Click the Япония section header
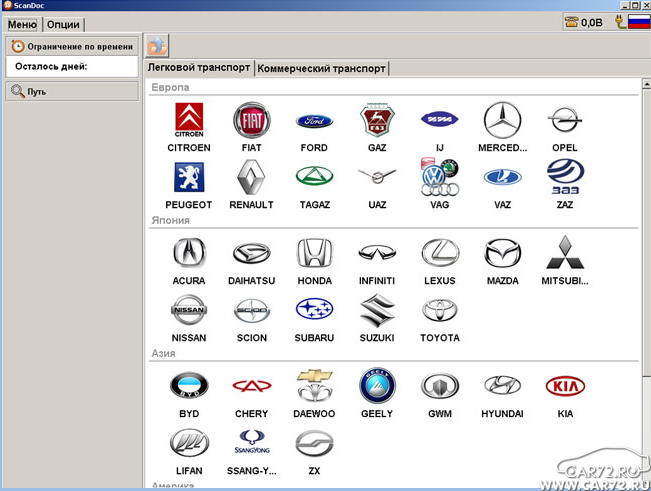The image size is (651, 491). (x=170, y=220)
